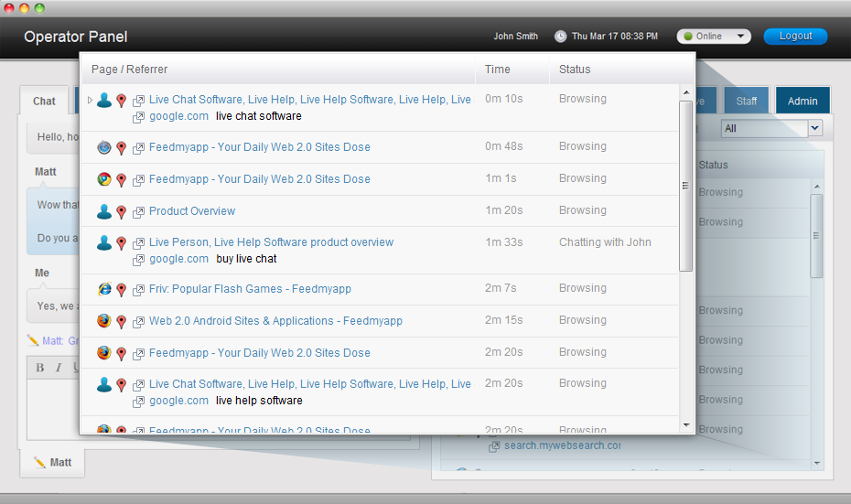Click the Logout button

(795, 37)
